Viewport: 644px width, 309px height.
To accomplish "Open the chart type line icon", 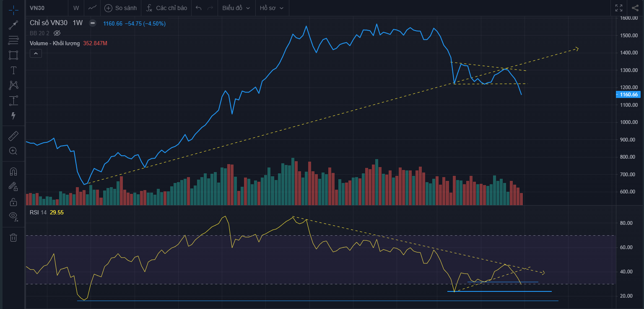I will 93,8.
